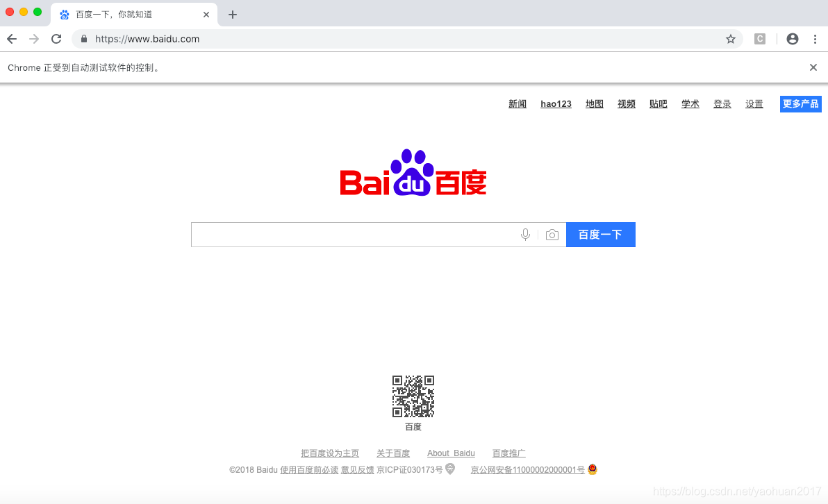The height and width of the screenshot is (504, 828).
Task: Click the 京ICP证030173号 text
Action: pos(410,470)
